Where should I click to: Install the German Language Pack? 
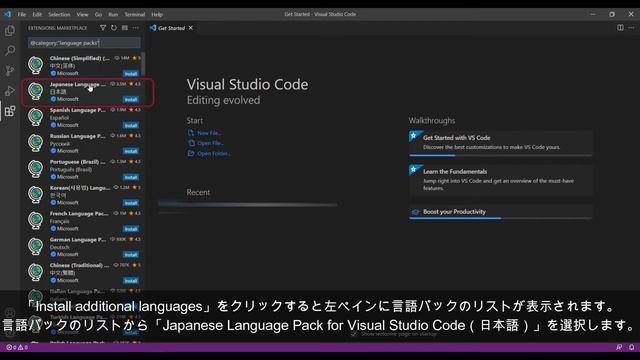[131, 255]
